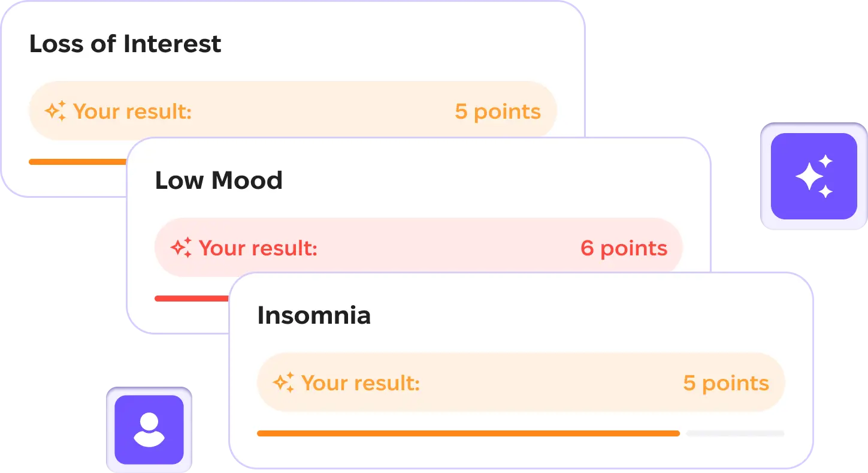Click "5 points" in Insomnia result
This screenshot has height=473, width=868.
(x=726, y=382)
